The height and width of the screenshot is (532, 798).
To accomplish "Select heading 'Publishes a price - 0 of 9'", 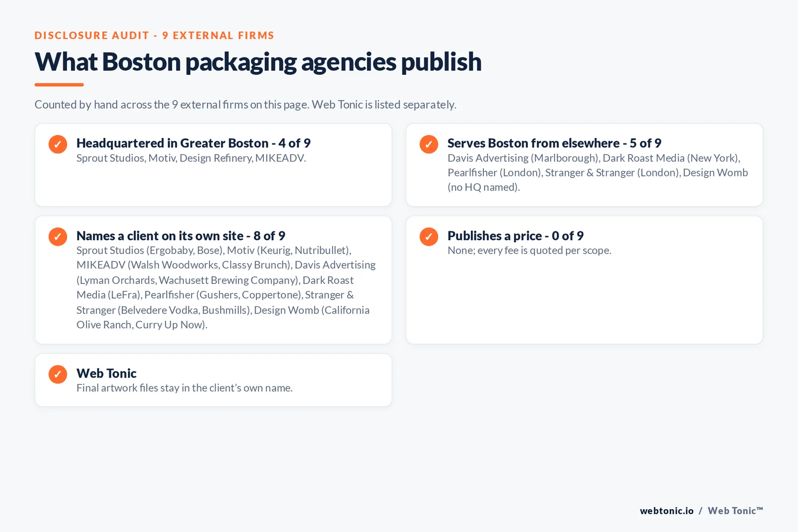I will (516, 236).
